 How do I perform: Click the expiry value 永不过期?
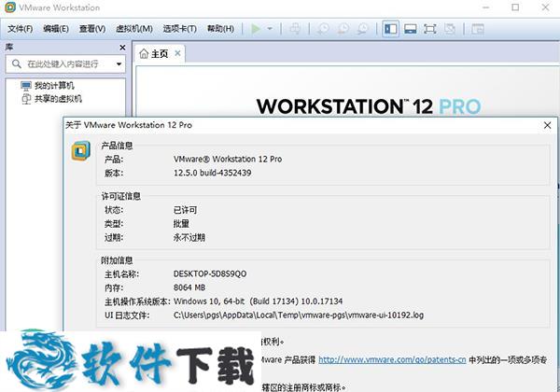(x=189, y=237)
